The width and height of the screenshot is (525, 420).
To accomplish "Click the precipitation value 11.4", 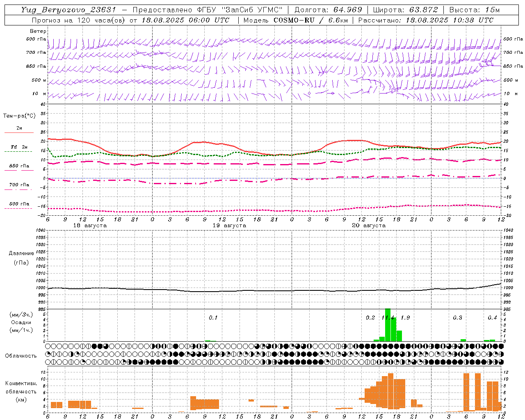I will point(388,318).
